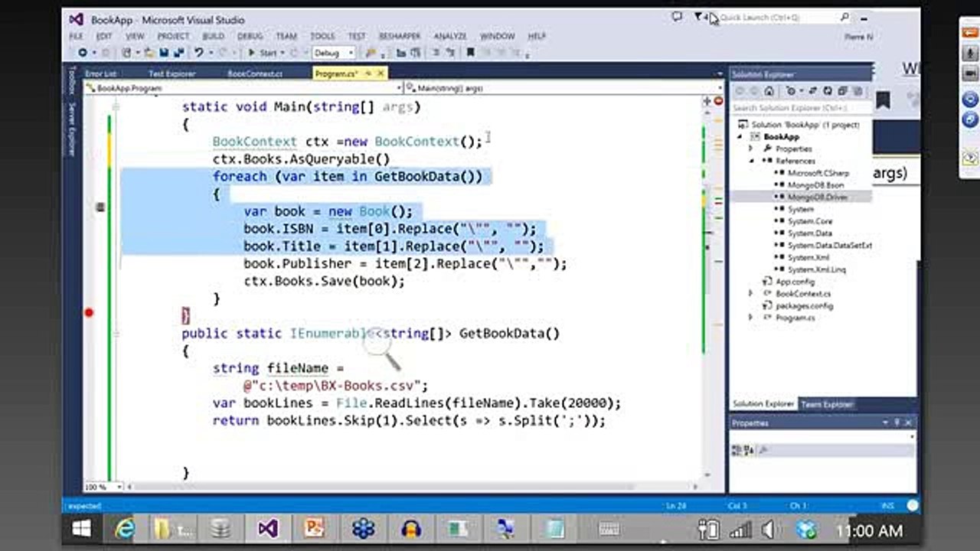Expand the Properties node
Image resolution: width=980 pixels, height=551 pixels.
pyautogui.click(x=751, y=148)
